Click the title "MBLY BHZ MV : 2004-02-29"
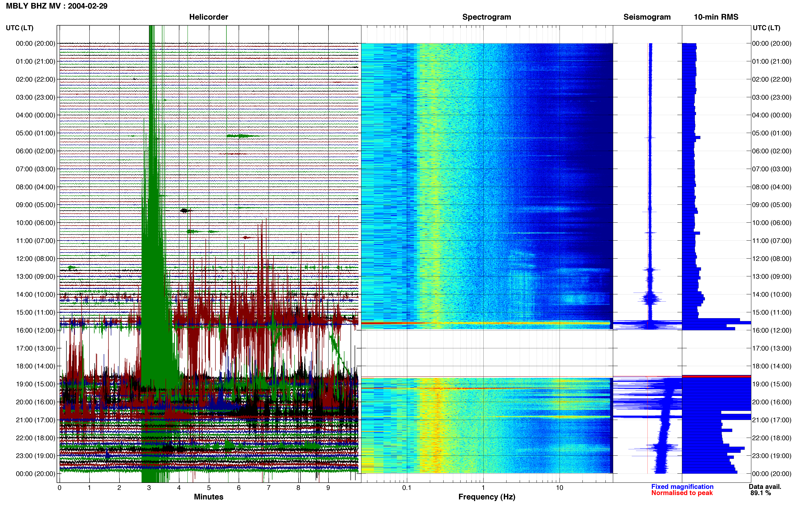Image resolution: width=812 pixels, height=508 pixels. 57,6
